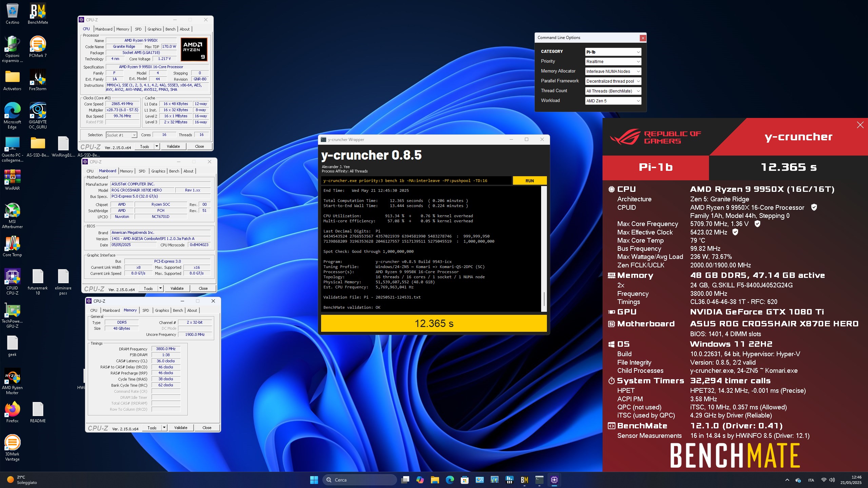Open the GIGABYTE OC_GURU shortcut
This screenshot has width=868, height=488.
(38, 116)
